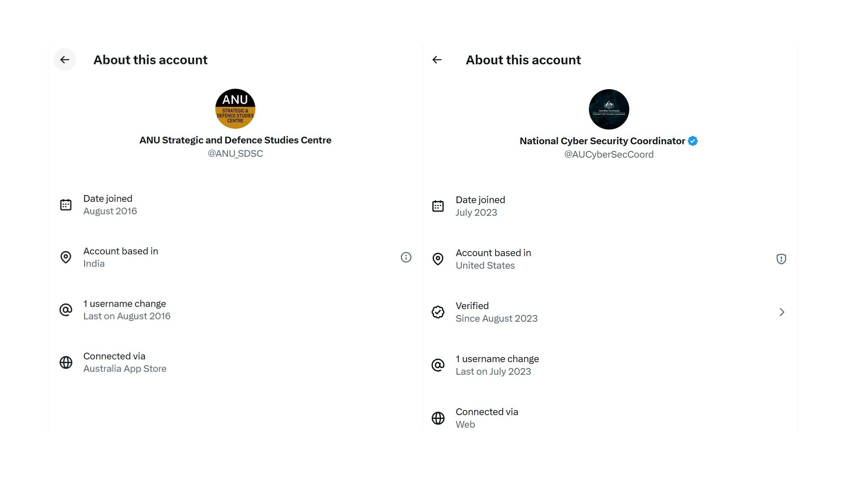Open the National Cyber Security Coordinator profile picture
The image size is (868, 503).
(x=608, y=109)
